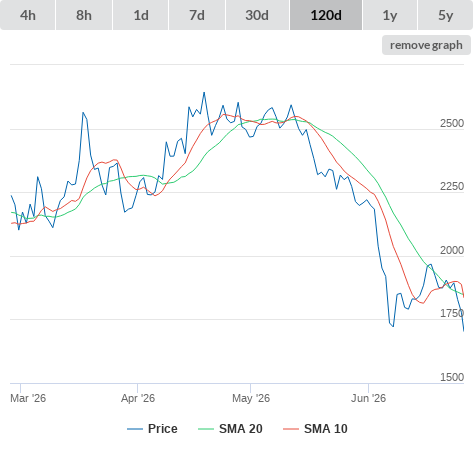The width and height of the screenshot is (474, 455).
Task: Switch to the 8h time range
Action: point(84,15)
